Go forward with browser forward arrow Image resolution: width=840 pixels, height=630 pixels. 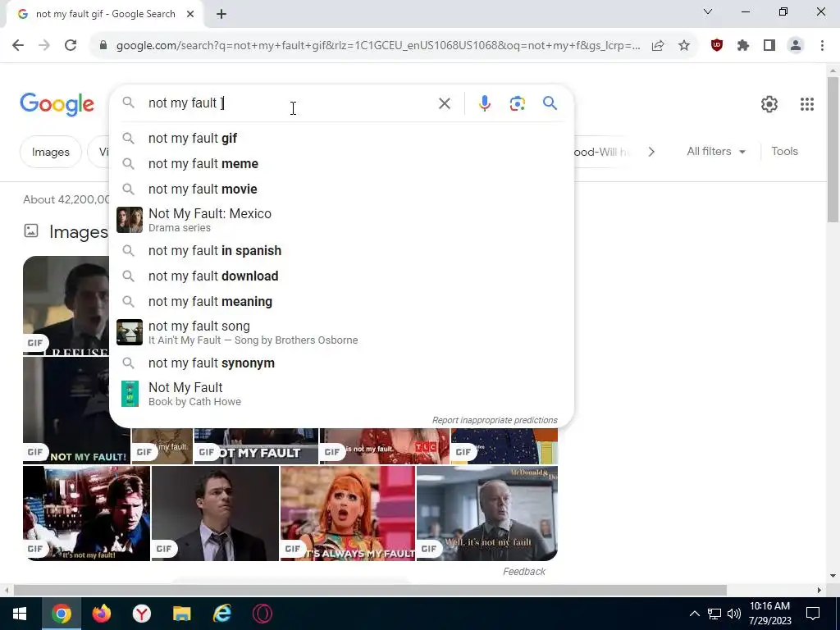(44, 46)
